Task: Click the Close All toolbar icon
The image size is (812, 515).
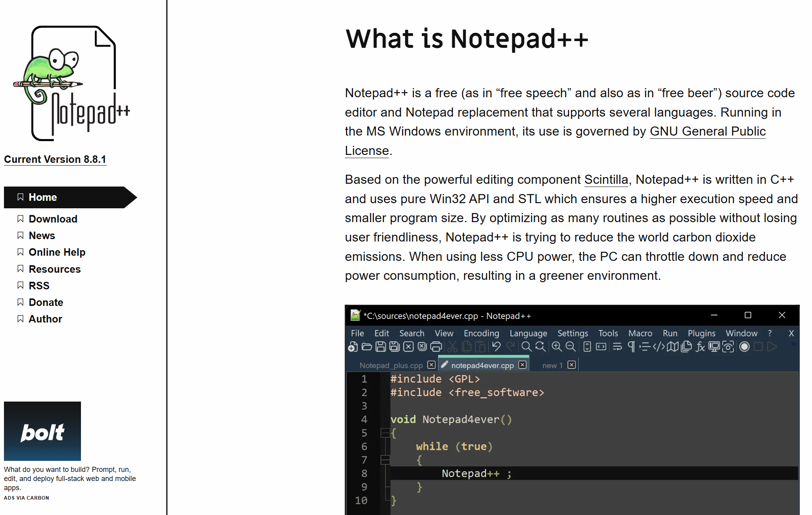Action: pyautogui.click(x=422, y=347)
